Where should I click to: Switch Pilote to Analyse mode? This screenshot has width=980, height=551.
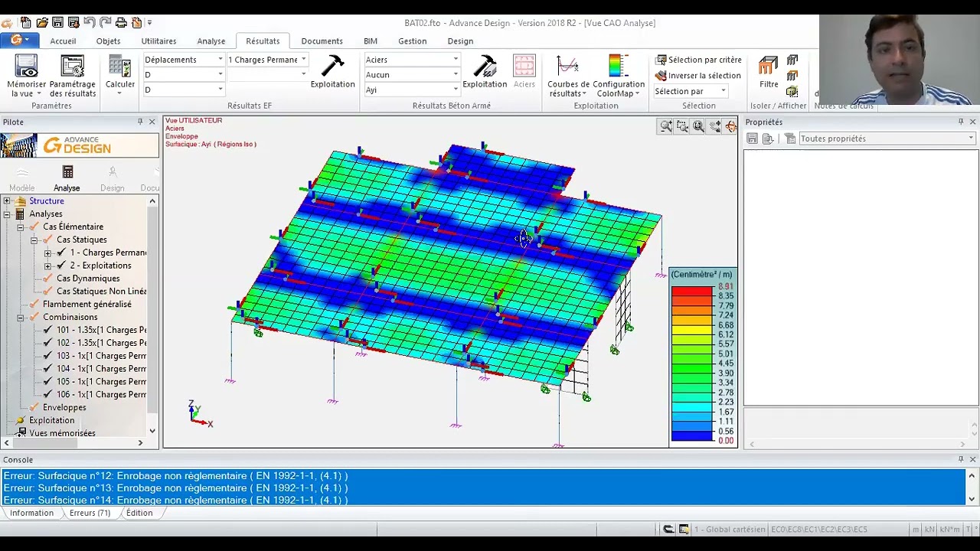click(x=67, y=178)
